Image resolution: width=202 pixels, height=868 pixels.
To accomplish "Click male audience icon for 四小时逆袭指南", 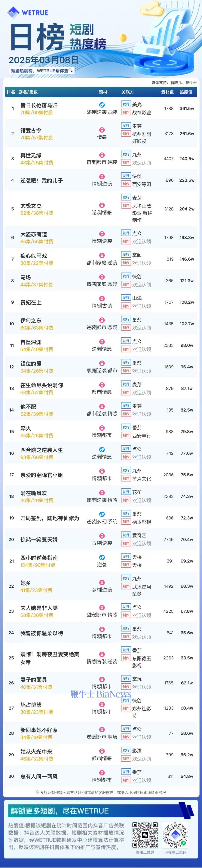I will [x=102, y=558].
